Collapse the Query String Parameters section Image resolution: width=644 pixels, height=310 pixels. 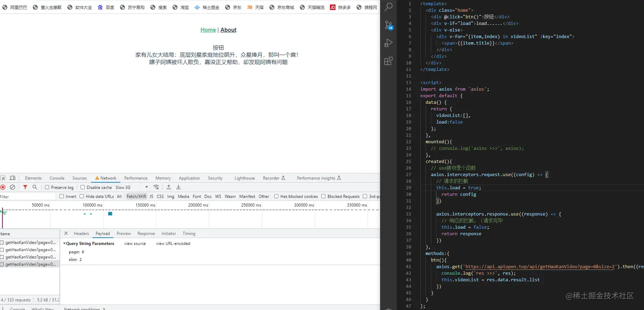65,244
